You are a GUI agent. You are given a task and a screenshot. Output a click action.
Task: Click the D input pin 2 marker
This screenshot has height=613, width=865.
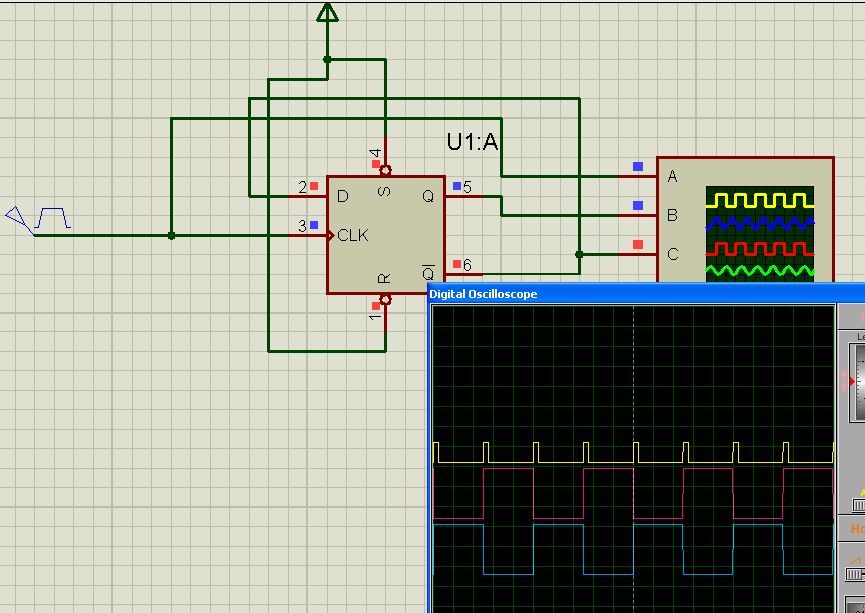(314, 186)
